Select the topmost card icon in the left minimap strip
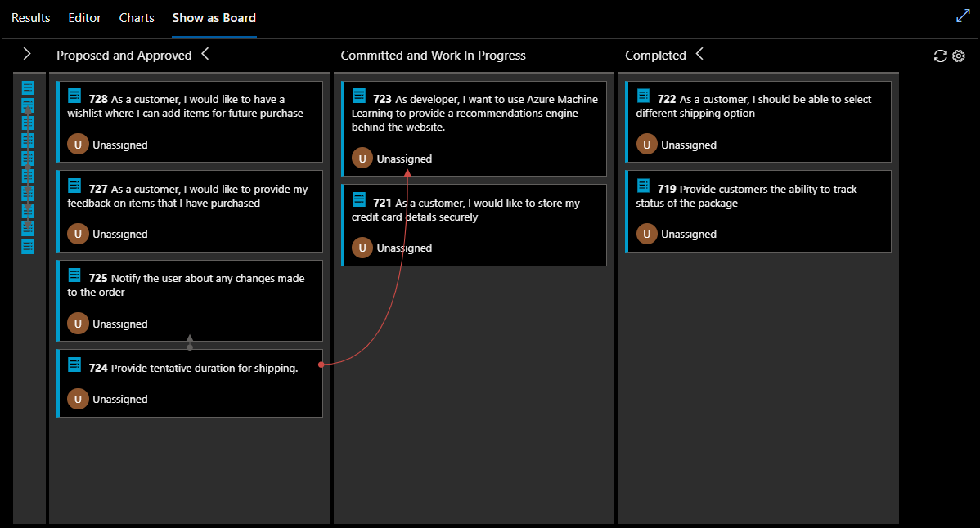Screen dimensions: 980x528 tap(27, 86)
